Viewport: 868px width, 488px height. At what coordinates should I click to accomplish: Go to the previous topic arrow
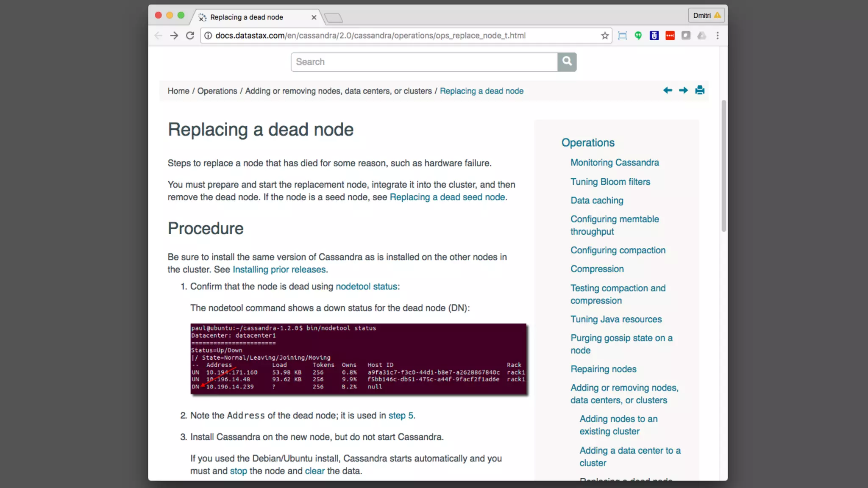click(668, 90)
